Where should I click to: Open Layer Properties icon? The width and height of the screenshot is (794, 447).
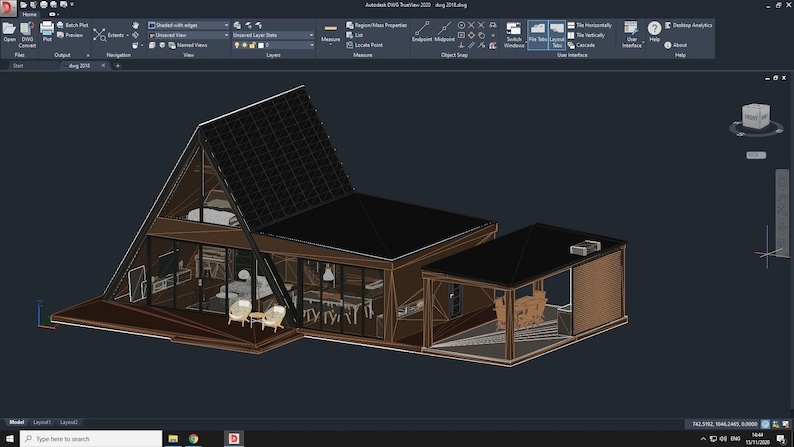tap(237, 25)
